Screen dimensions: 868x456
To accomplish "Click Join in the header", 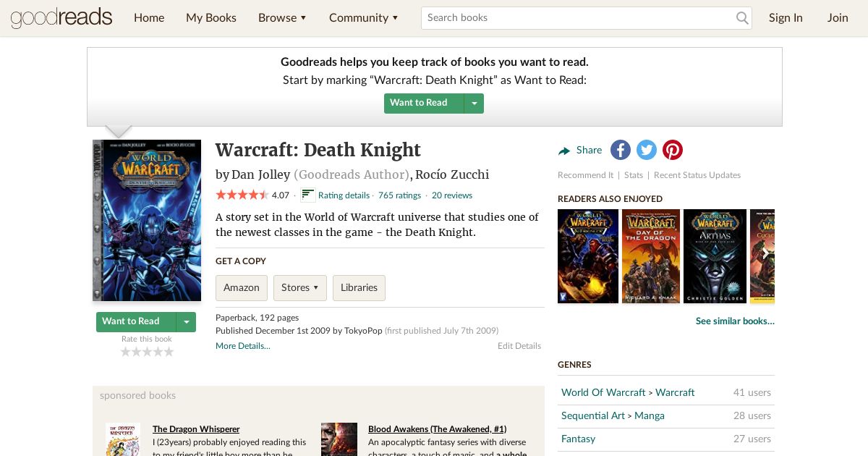I will click(838, 18).
